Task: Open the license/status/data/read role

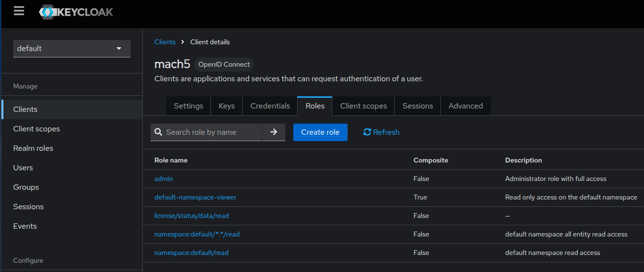Action: point(191,216)
